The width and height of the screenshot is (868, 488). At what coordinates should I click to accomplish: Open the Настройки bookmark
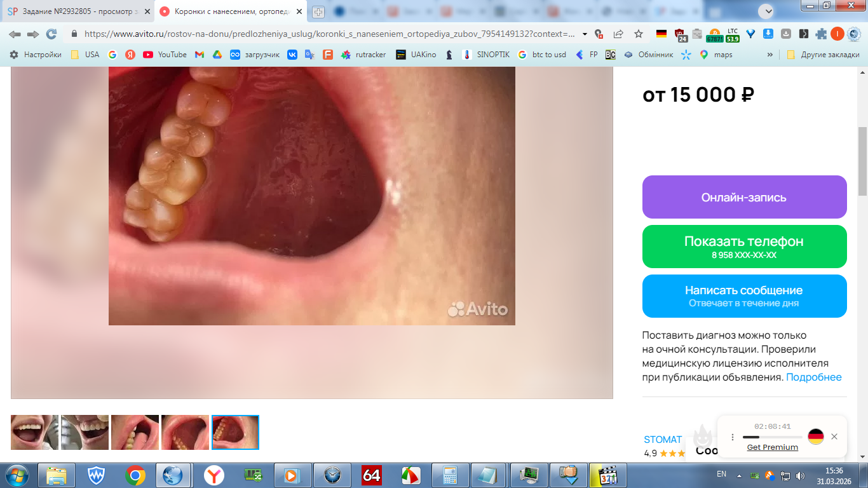tap(36, 55)
